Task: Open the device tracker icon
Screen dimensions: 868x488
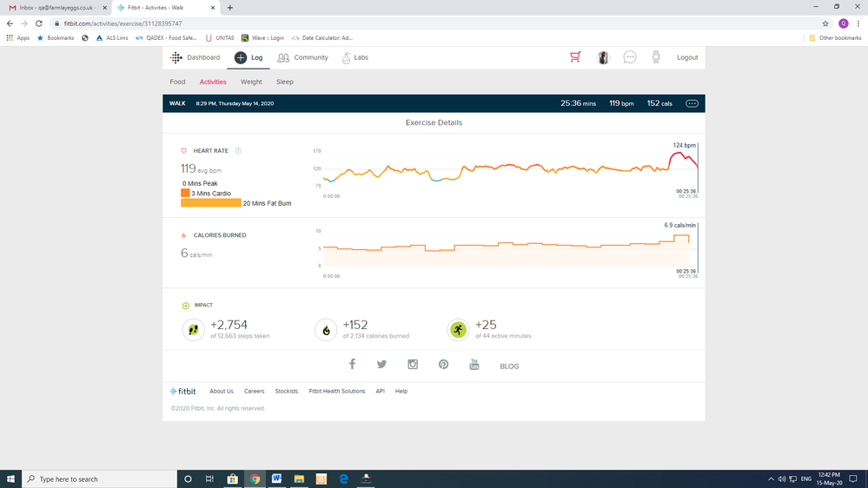Action: [x=656, y=57]
